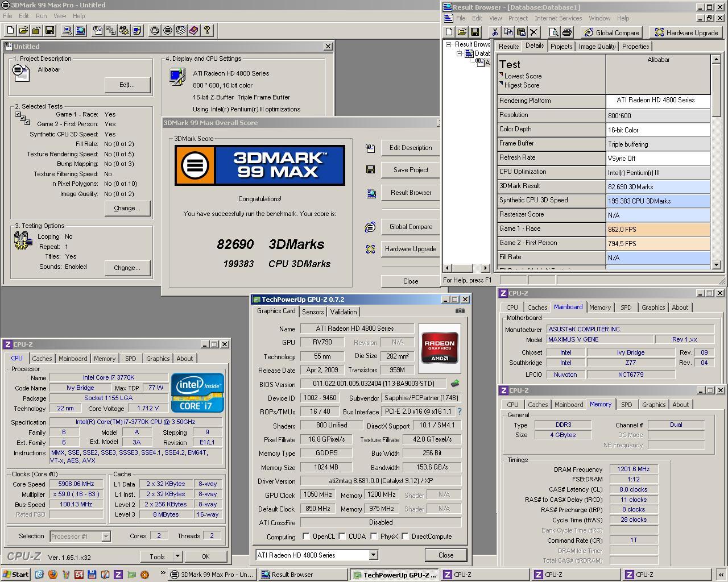
Task: Click Bus Interface question mark in GPU-Z
Action: [x=459, y=411]
